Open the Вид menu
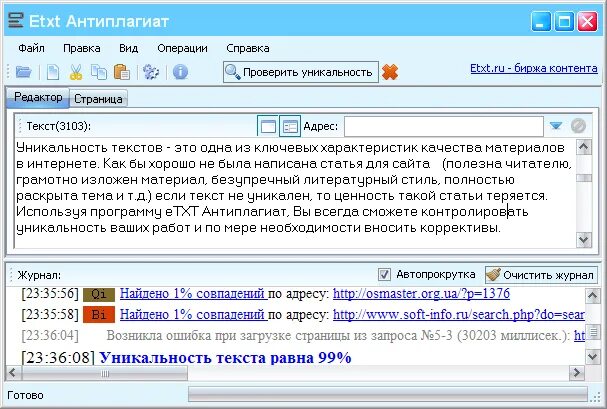 point(129,48)
